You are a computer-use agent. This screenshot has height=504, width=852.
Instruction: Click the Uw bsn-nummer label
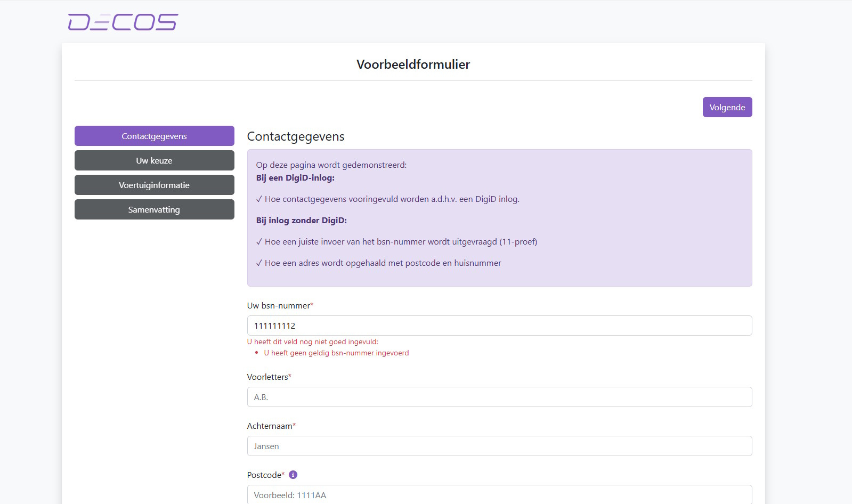[278, 306]
